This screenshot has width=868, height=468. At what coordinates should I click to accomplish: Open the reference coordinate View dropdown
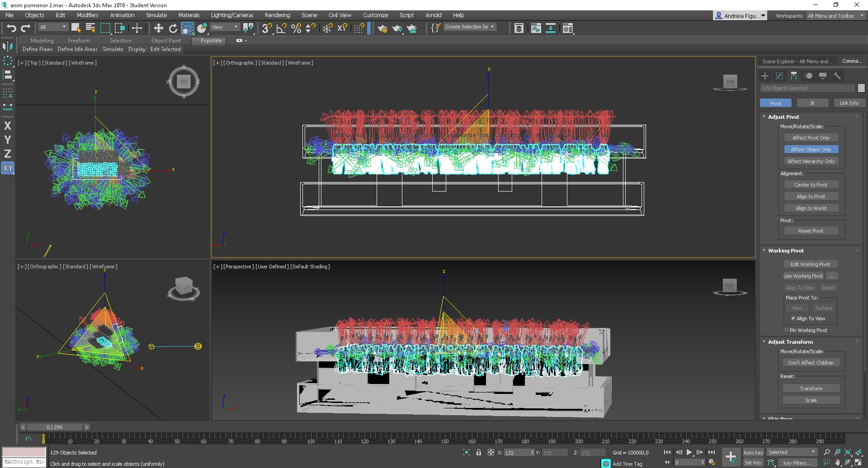(225, 27)
